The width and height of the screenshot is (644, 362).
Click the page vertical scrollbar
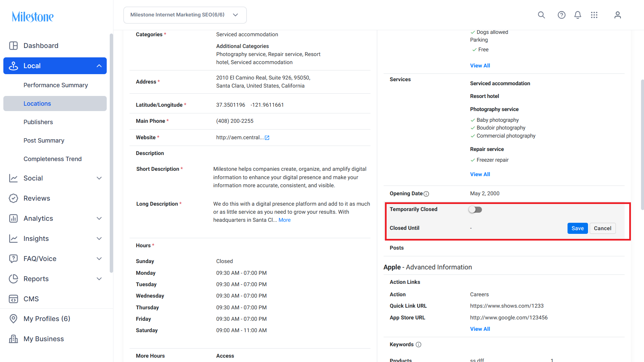(x=642, y=145)
